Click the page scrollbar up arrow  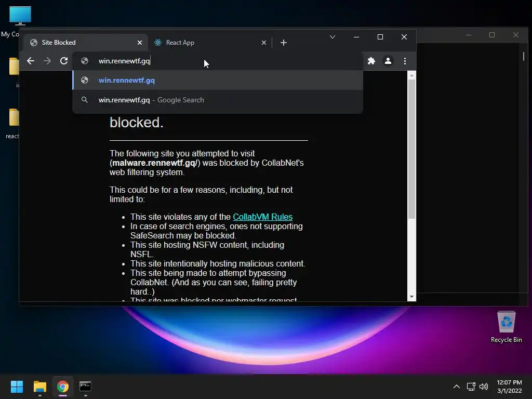pyautogui.click(x=411, y=75)
